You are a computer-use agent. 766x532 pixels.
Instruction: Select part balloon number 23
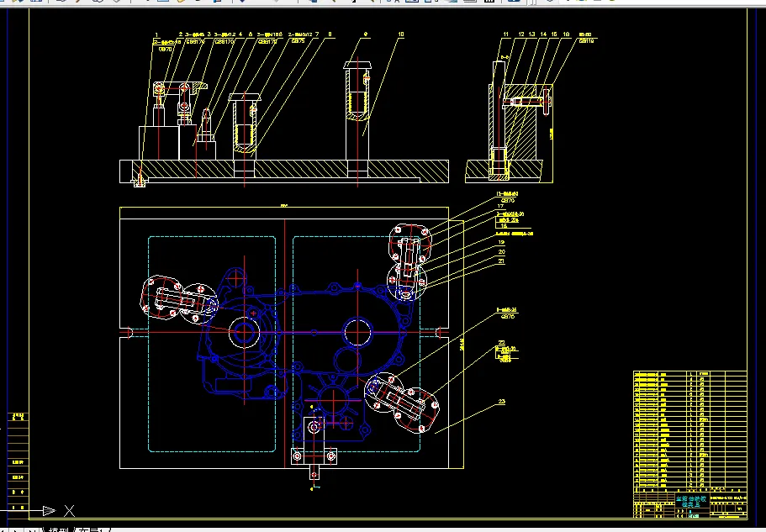pos(502,402)
